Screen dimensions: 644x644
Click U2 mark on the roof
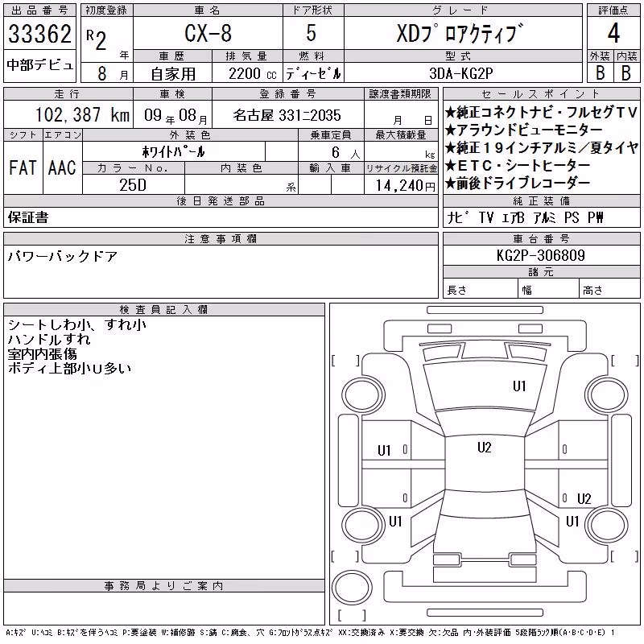click(x=485, y=448)
